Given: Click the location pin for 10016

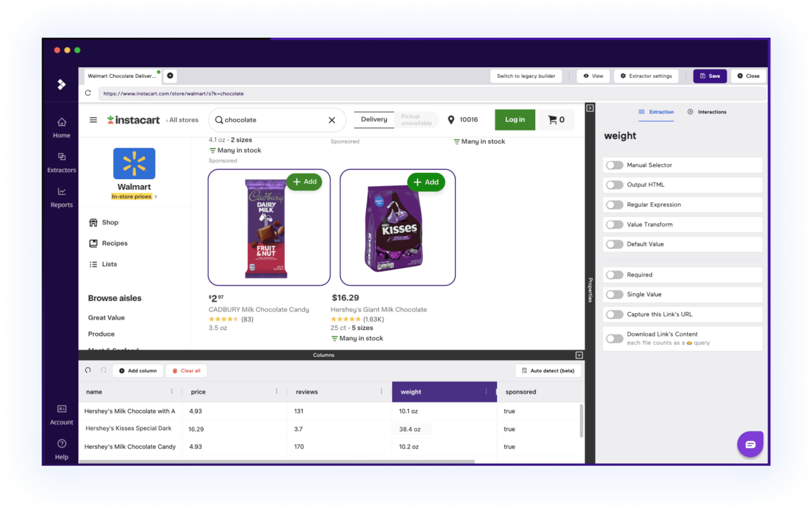Looking at the screenshot, I should [451, 120].
